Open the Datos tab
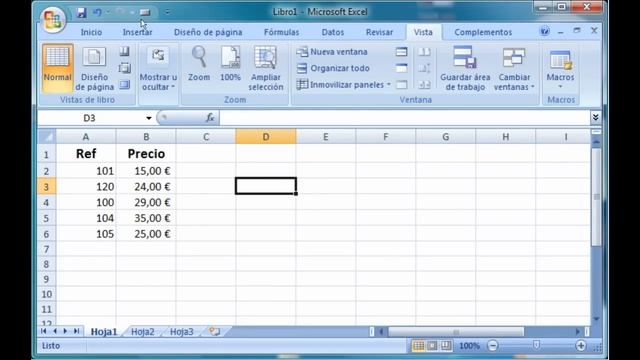This screenshot has width=640, height=360. 333,32
